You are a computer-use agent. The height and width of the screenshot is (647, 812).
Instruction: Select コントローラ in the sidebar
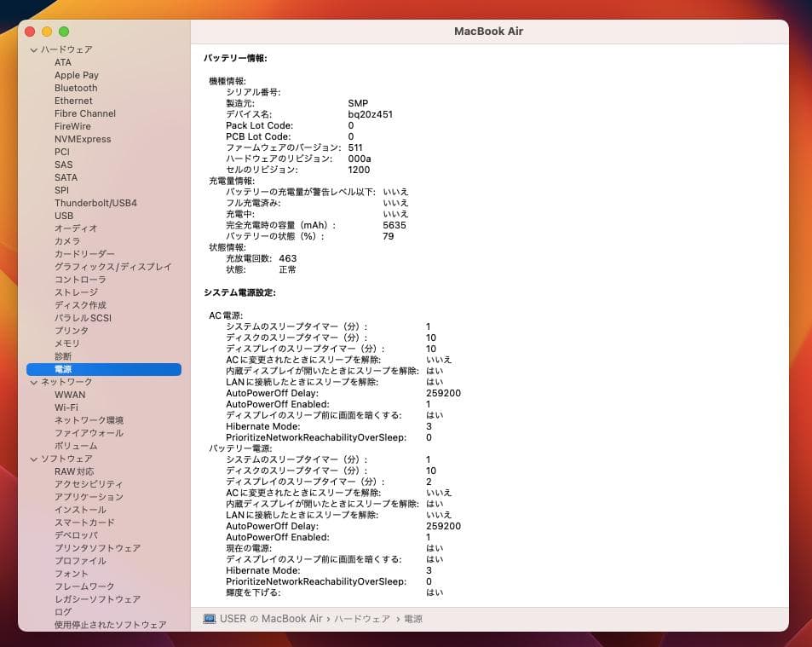(x=80, y=280)
